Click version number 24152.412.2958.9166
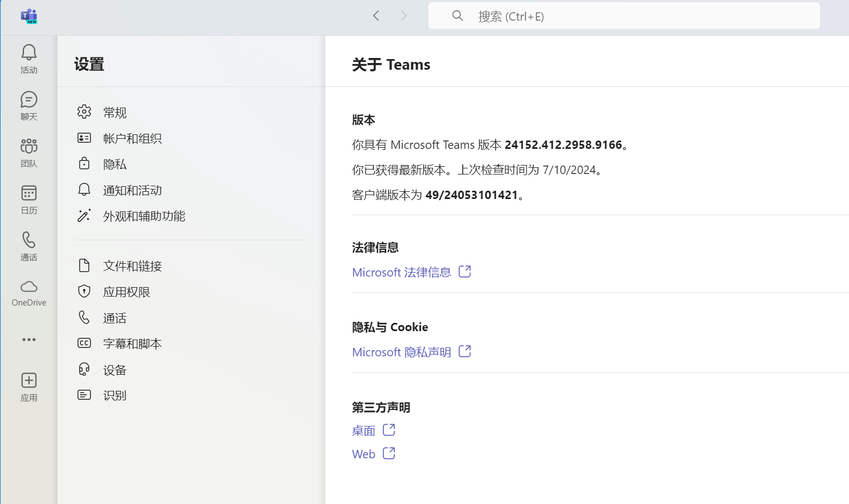Viewport: 849px width, 504px height. (x=563, y=145)
